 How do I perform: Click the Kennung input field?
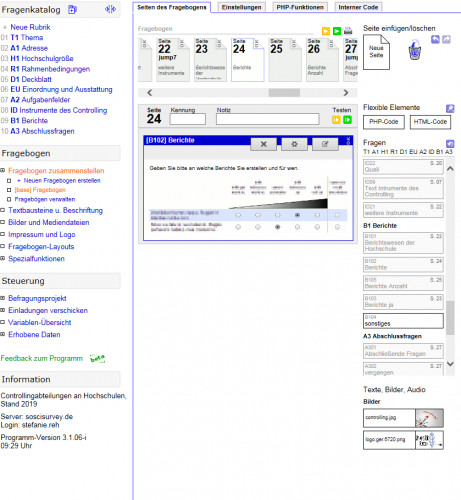(188, 119)
